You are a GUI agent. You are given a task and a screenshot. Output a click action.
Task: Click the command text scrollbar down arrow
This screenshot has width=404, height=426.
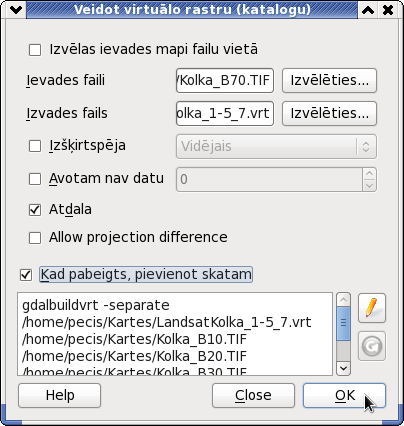point(343,368)
